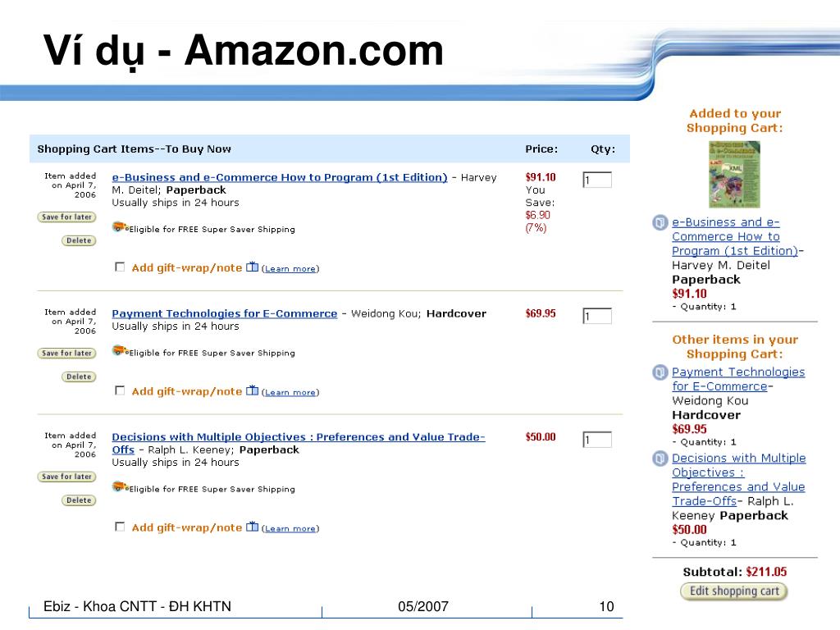Click the gift box icon for Decisions book
The height and width of the screenshot is (630, 840).
[x=252, y=527]
